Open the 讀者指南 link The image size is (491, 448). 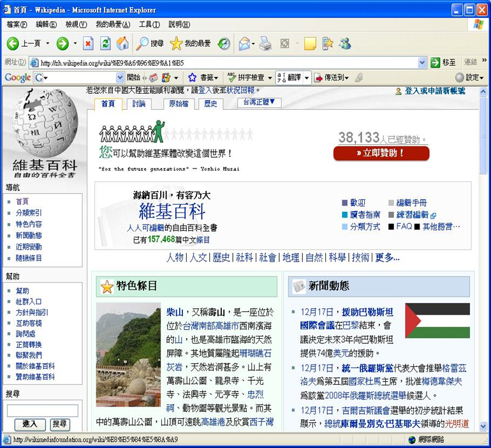click(365, 214)
